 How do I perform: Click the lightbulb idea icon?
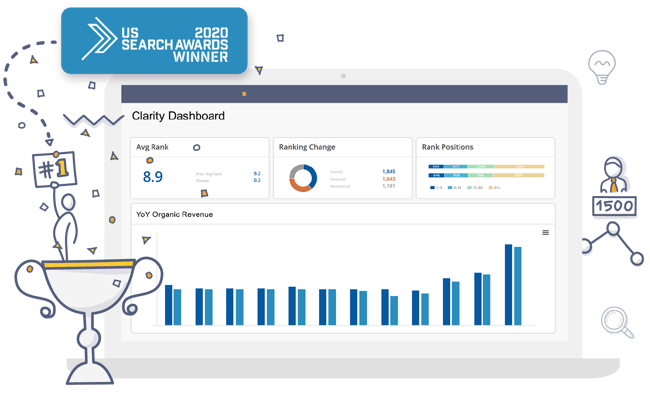[602, 67]
